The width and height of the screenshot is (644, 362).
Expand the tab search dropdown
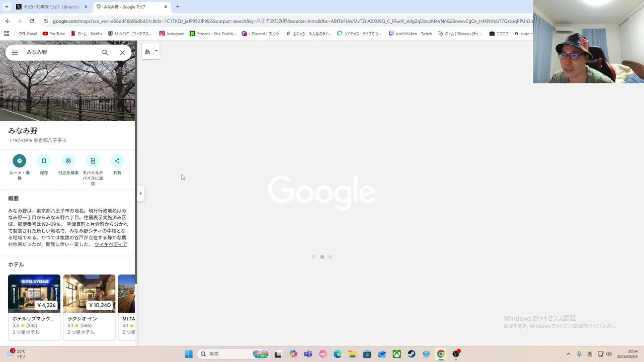[7, 7]
